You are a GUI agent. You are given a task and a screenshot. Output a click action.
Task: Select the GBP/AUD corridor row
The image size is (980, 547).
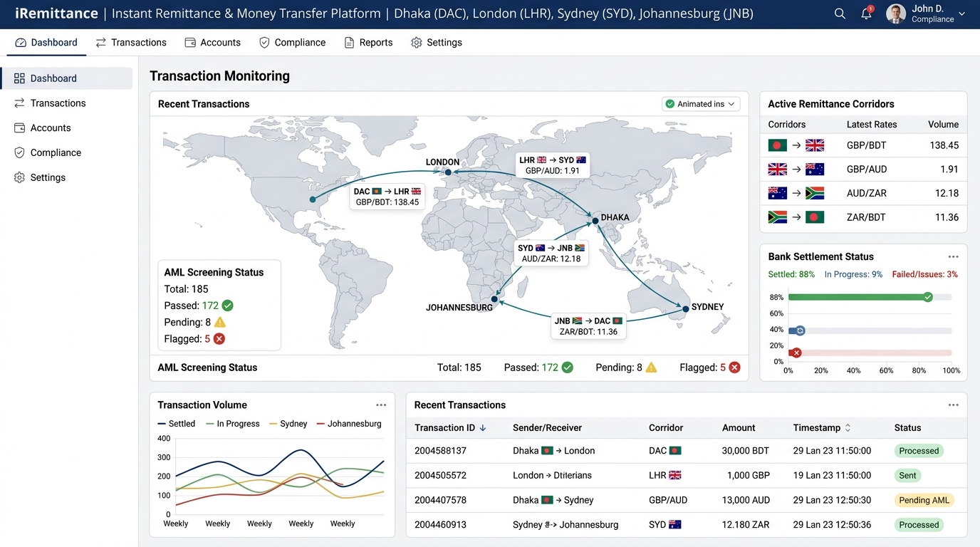pos(863,170)
